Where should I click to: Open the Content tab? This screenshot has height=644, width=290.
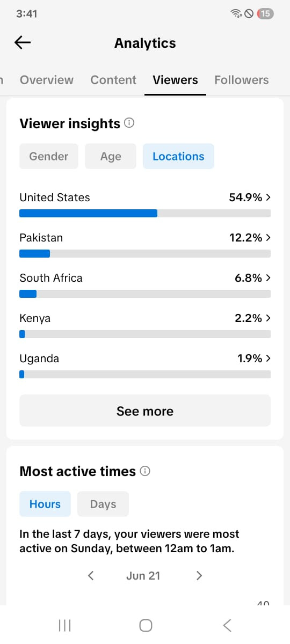(x=113, y=80)
